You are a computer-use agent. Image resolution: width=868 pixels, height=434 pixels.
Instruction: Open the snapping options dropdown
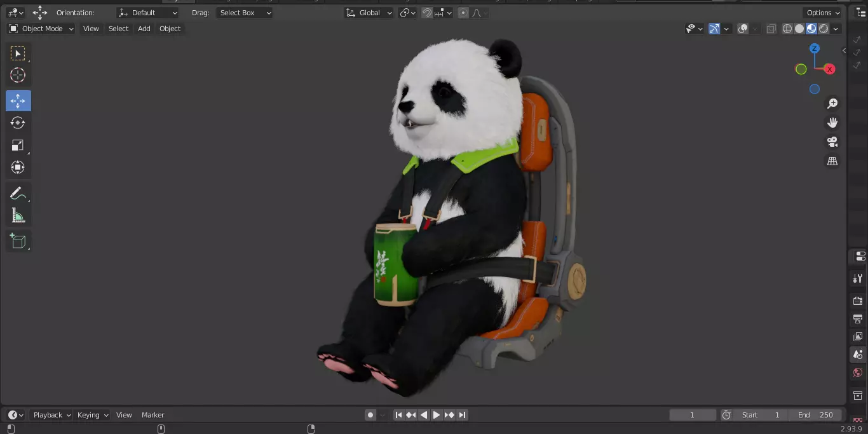pyautogui.click(x=444, y=13)
